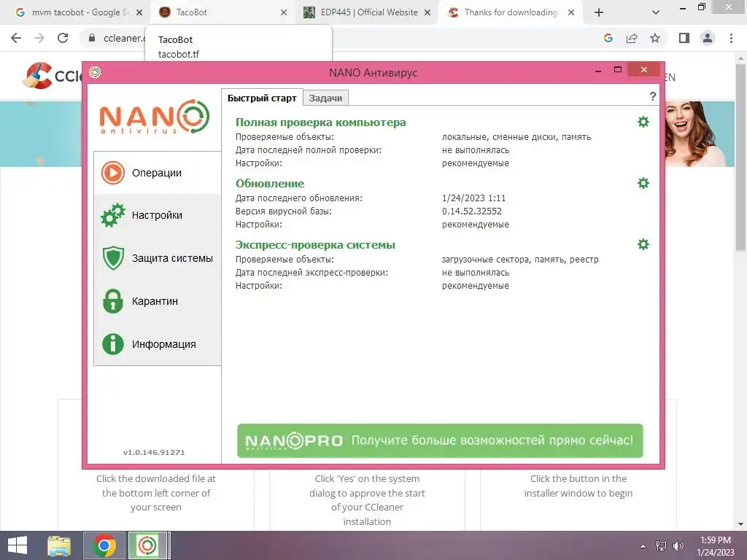Open settings gear for Полная проверка компьютера
Image resolution: width=747 pixels, height=560 pixels.
[x=643, y=122]
